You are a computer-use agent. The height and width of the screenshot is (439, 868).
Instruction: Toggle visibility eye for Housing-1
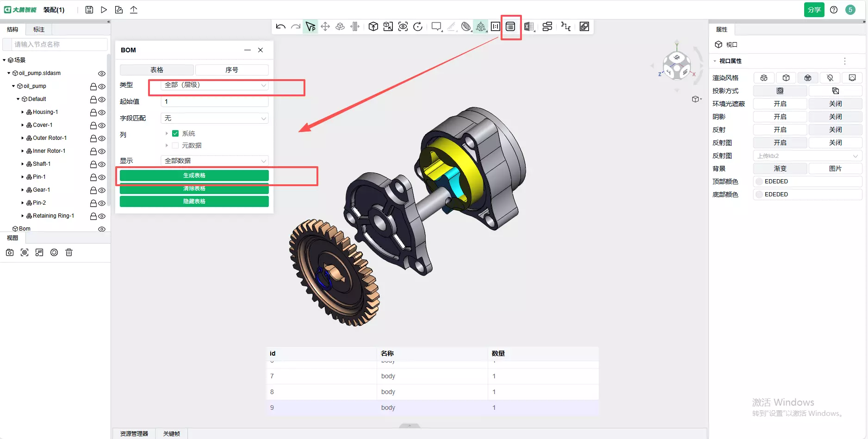(102, 113)
